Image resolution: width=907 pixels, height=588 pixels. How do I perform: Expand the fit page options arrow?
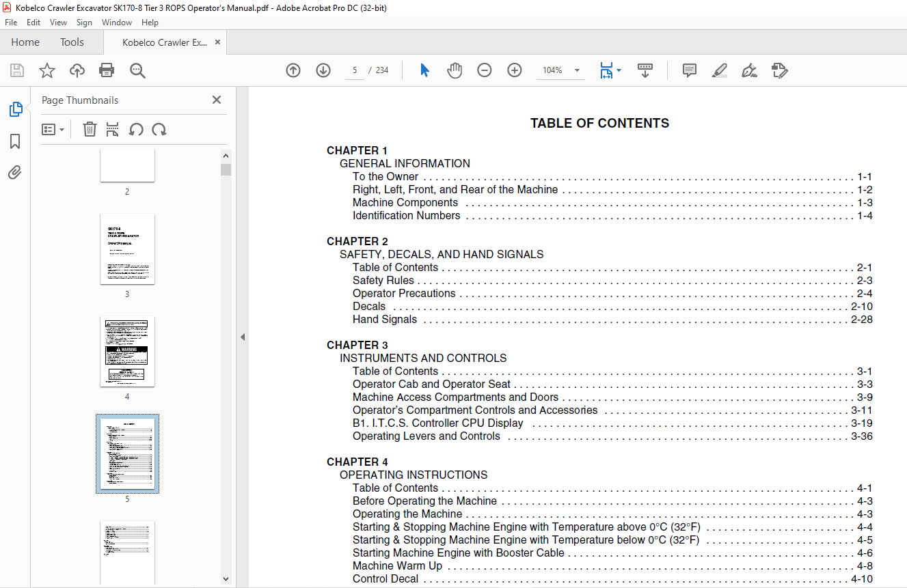619,70
